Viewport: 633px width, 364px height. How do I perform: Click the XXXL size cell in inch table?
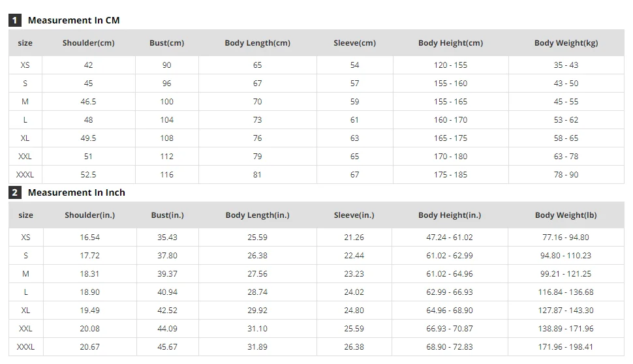pyautogui.click(x=25, y=347)
